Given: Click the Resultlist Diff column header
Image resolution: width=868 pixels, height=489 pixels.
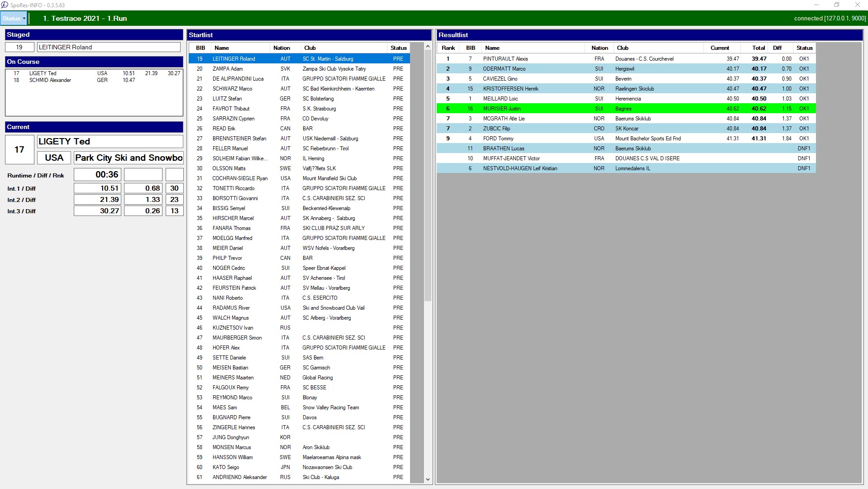Looking at the screenshot, I should pos(781,48).
